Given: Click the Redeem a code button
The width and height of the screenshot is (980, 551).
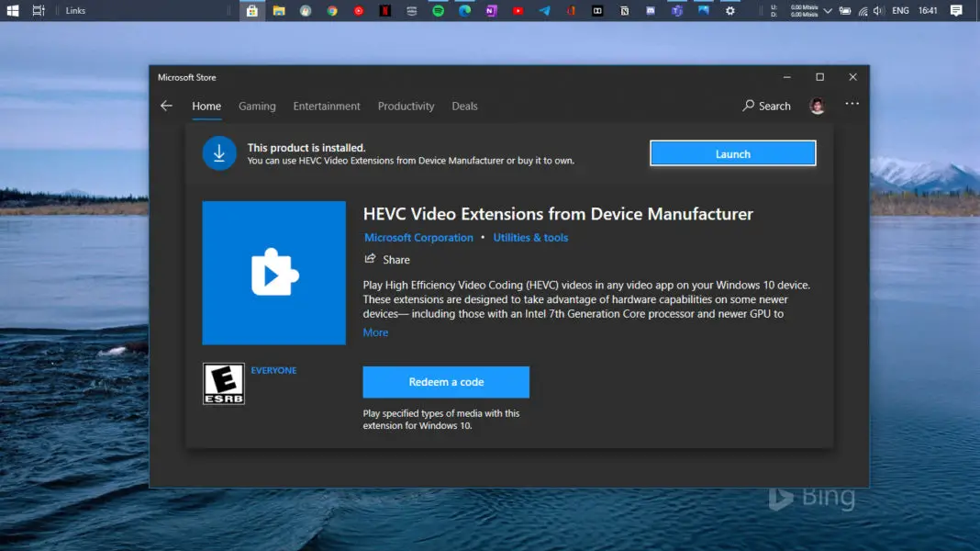Looking at the screenshot, I should (446, 382).
